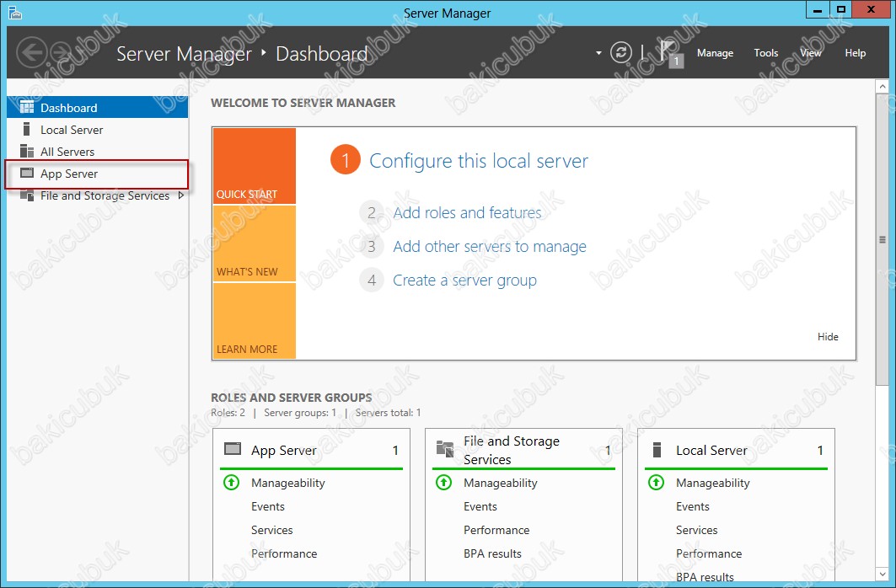Click the vertical scrollbar thumb
This screenshot has width=896, height=588.
883,240
